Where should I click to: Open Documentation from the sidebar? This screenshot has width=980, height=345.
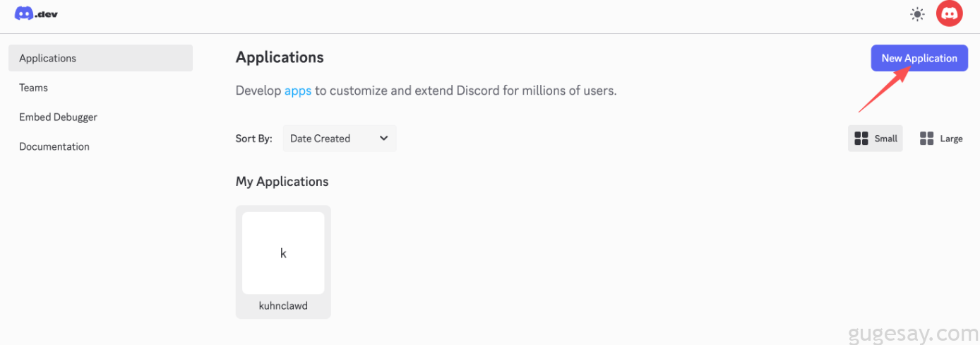54,147
